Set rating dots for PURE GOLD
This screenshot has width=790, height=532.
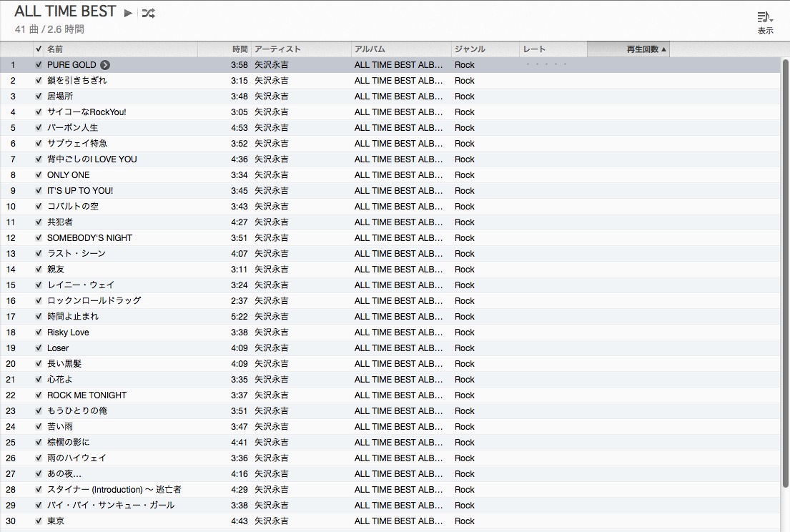coord(547,64)
